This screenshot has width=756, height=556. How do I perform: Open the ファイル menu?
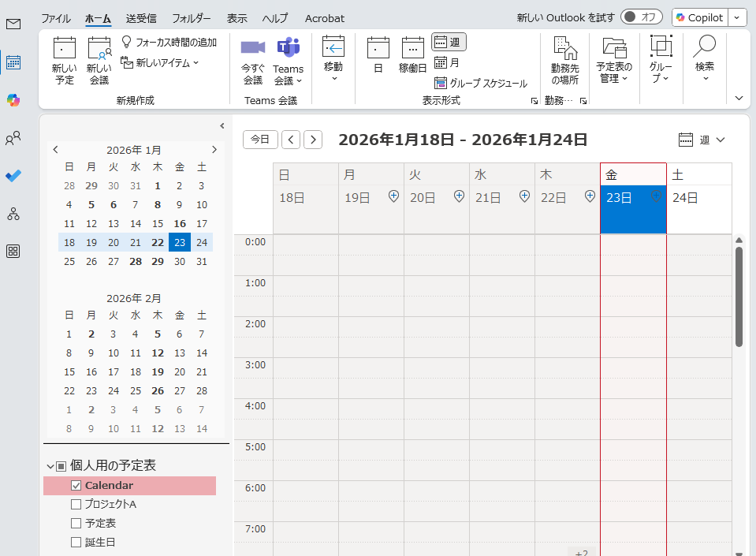tap(56, 18)
